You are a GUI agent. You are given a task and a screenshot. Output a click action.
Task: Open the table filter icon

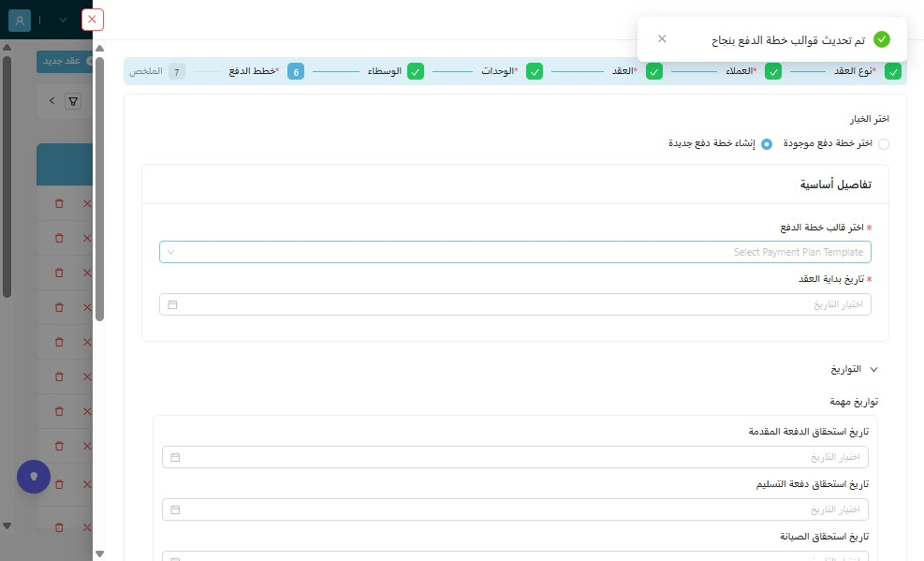coord(73,101)
